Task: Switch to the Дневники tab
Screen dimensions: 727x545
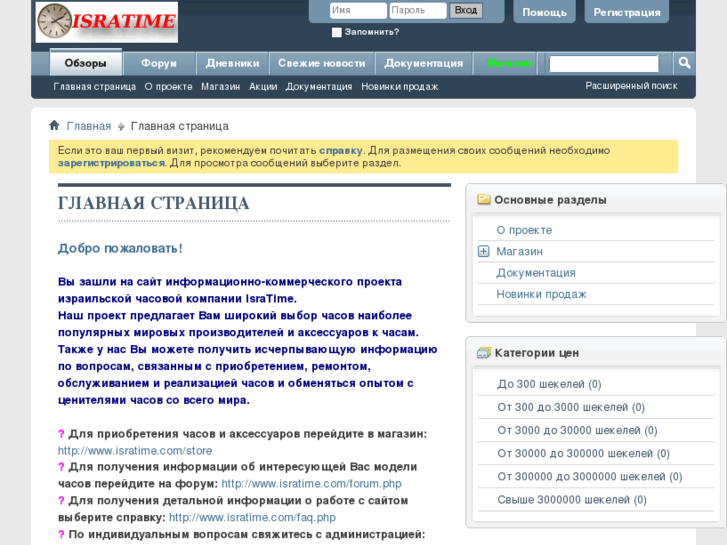Action: [x=232, y=64]
